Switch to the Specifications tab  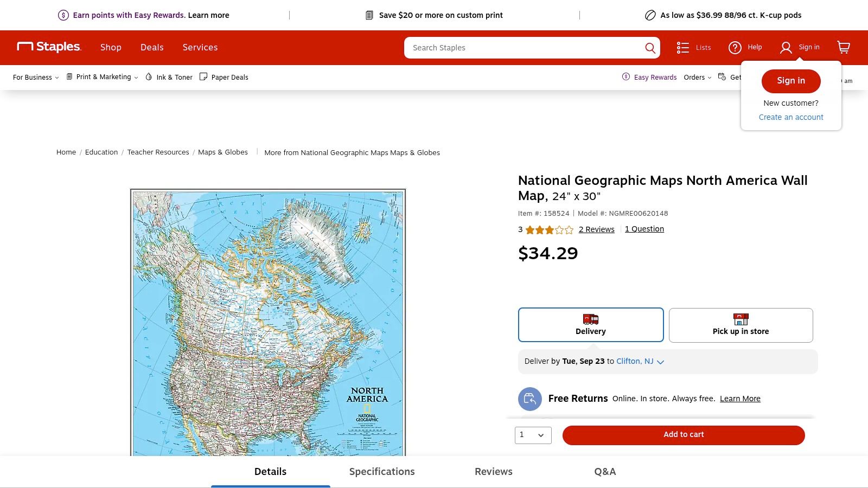(x=381, y=472)
